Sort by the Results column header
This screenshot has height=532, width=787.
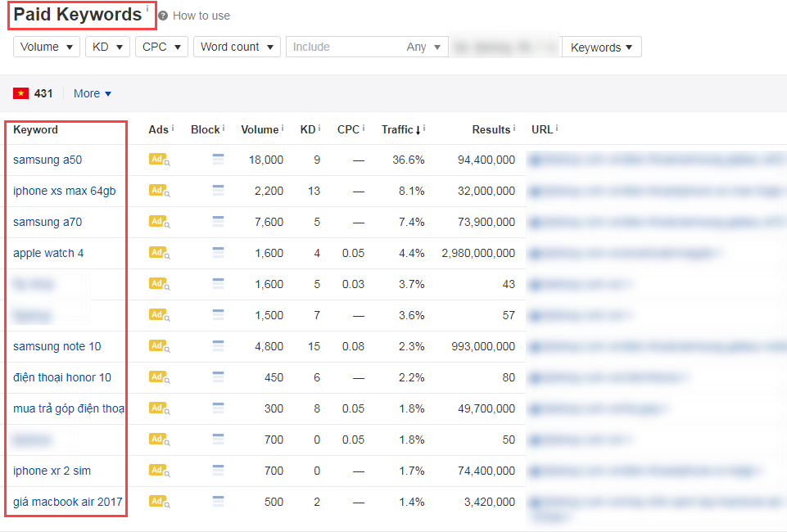(x=491, y=129)
